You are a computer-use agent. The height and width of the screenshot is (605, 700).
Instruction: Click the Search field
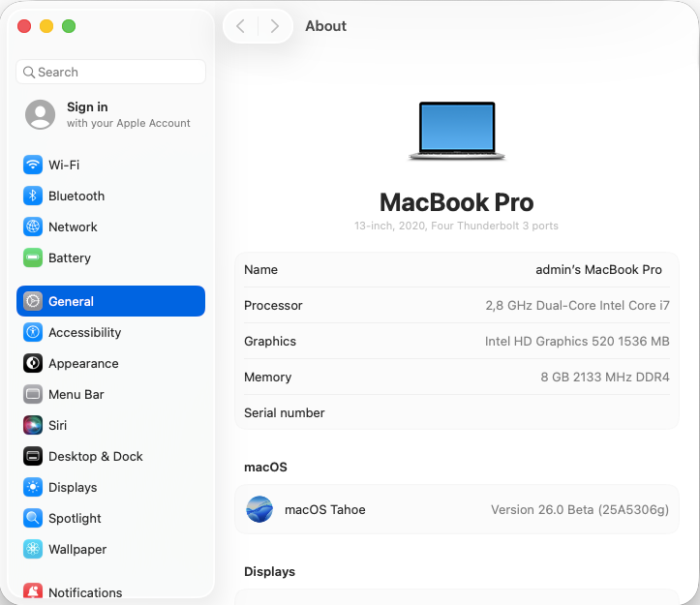click(x=110, y=72)
